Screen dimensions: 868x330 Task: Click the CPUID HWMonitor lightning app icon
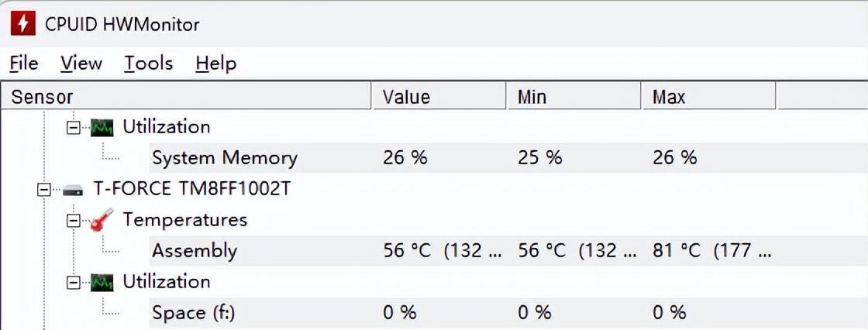[x=23, y=24]
